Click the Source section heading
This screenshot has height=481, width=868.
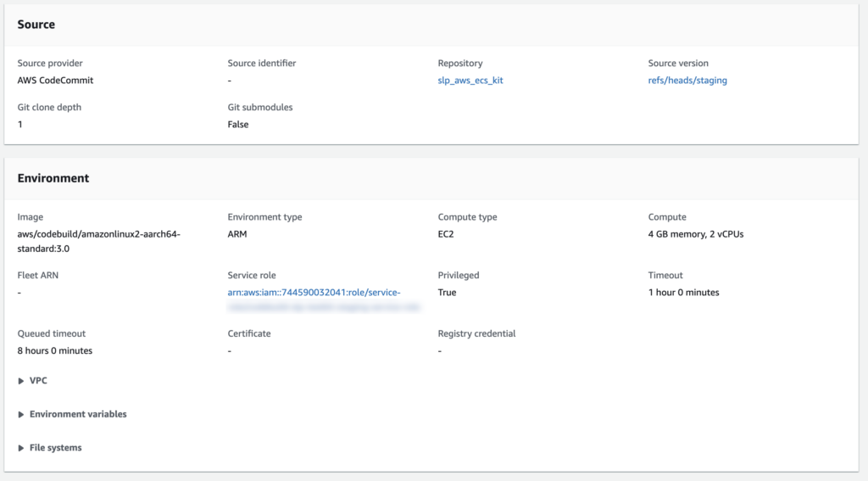point(36,25)
